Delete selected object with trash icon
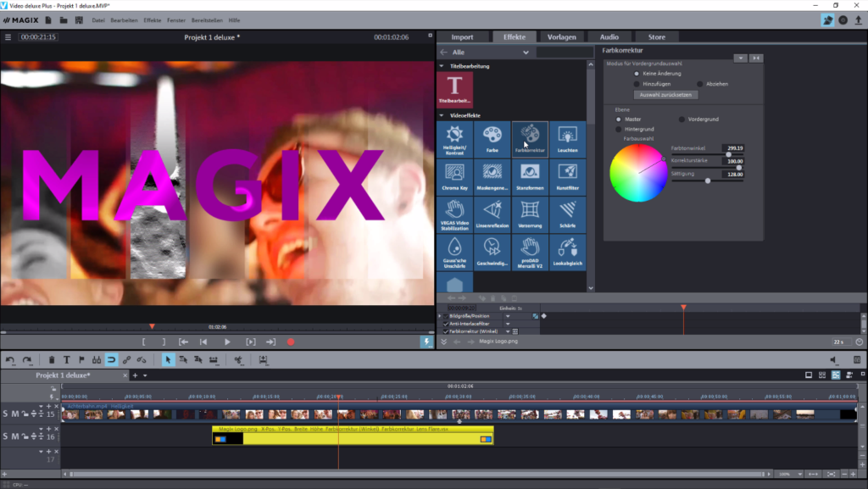Image resolution: width=868 pixels, height=489 pixels. tap(52, 359)
